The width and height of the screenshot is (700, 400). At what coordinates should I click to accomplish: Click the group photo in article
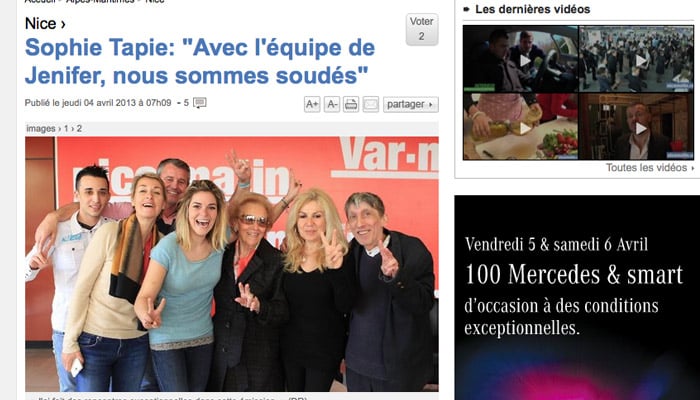(232, 264)
